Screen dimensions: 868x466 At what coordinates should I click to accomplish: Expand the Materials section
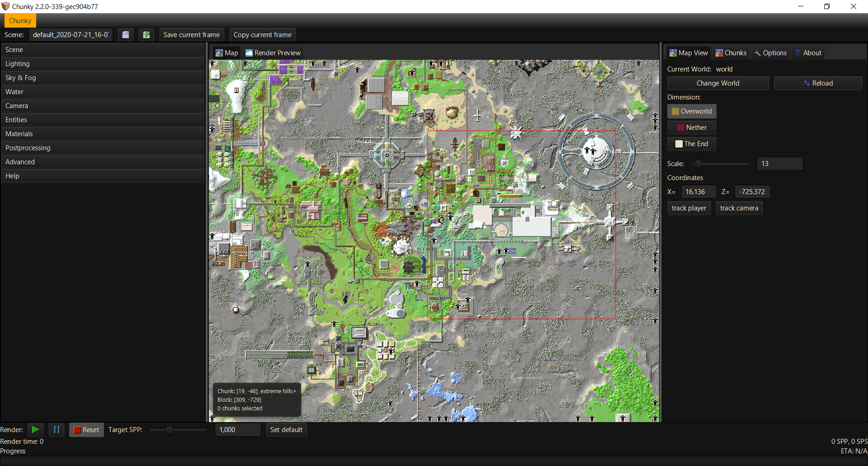[103, 134]
